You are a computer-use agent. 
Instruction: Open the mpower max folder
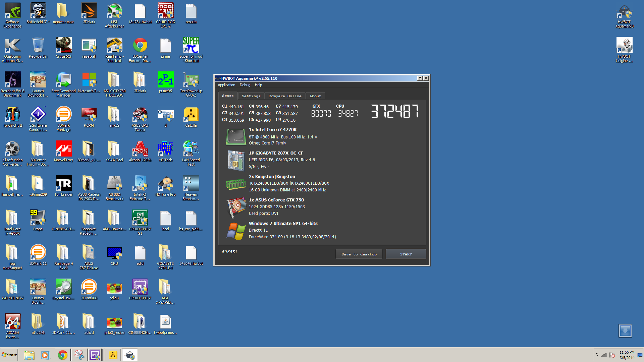pyautogui.click(x=63, y=13)
